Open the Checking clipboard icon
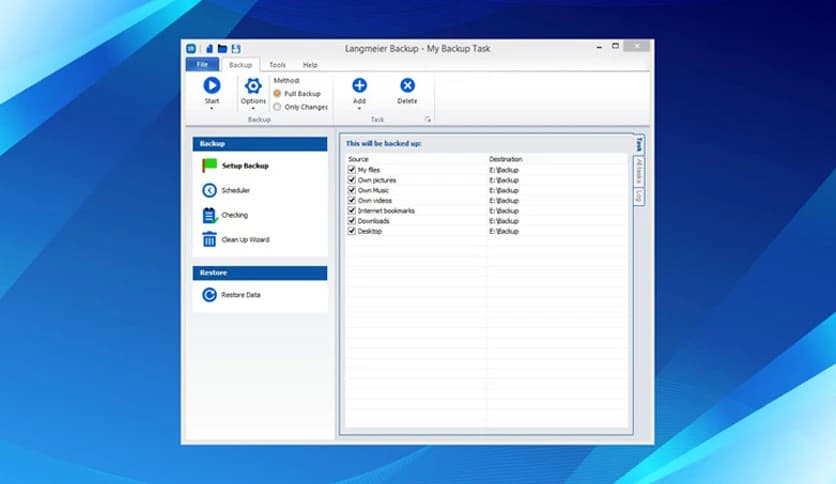The image size is (836, 484). coord(210,215)
